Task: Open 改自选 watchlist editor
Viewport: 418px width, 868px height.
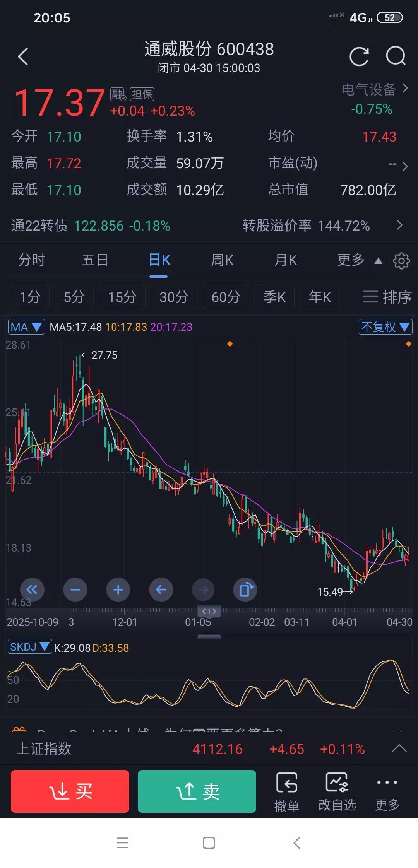Action: tap(337, 792)
